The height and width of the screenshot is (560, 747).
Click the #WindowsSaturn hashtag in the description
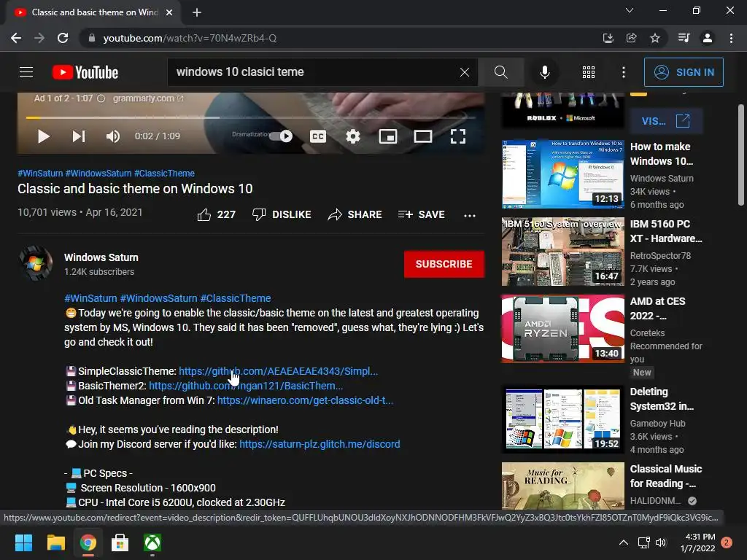(158, 298)
